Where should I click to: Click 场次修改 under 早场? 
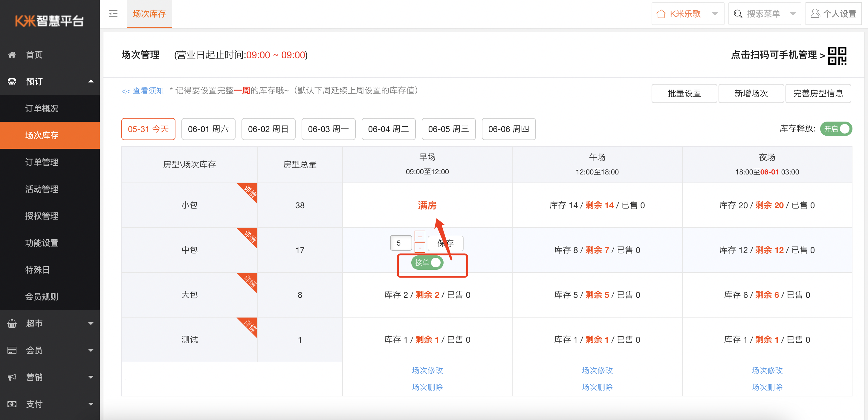tap(427, 370)
